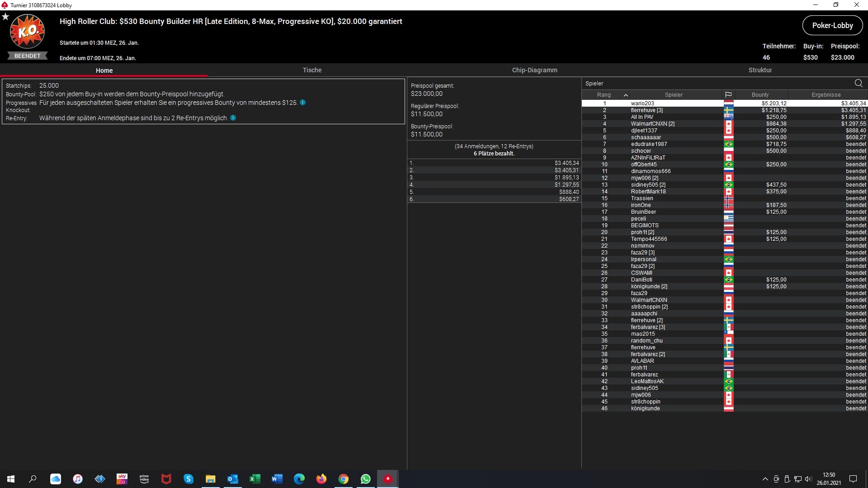Click the K.O. tournament logo

(x=28, y=32)
